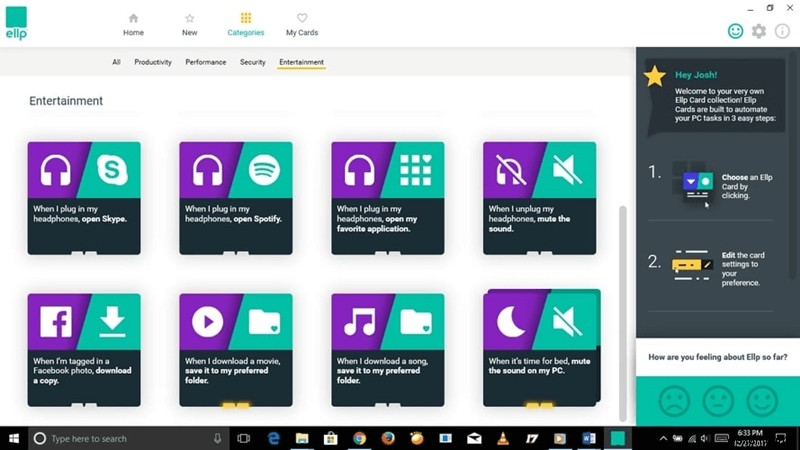Click the moon icon on bedtime card
Screen dimensions: 800x450
pos(511,321)
